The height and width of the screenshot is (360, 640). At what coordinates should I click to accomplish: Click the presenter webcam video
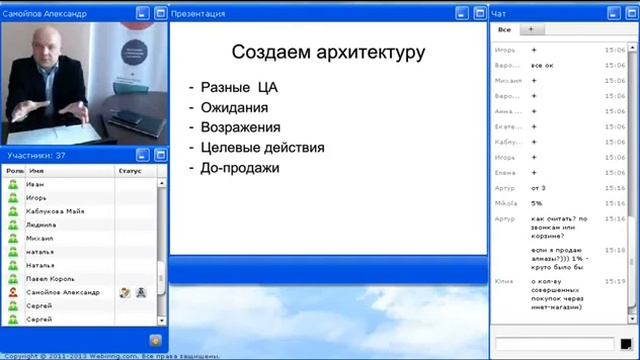pos(84,83)
